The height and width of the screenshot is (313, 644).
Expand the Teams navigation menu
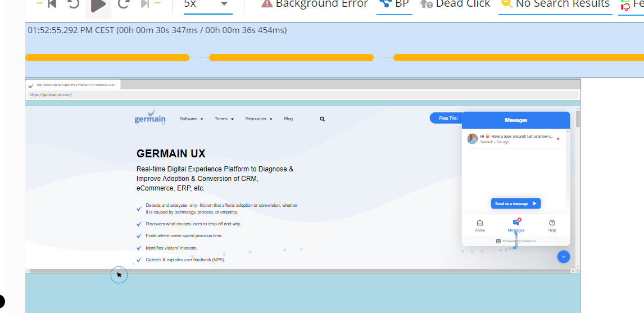224,119
